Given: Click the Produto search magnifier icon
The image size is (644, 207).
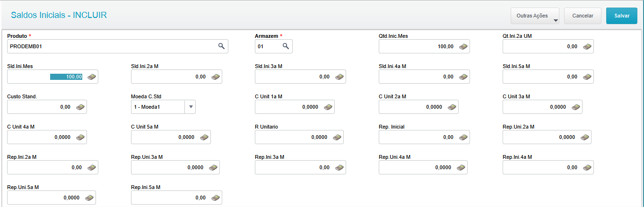Looking at the screenshot, I should 221,46.
